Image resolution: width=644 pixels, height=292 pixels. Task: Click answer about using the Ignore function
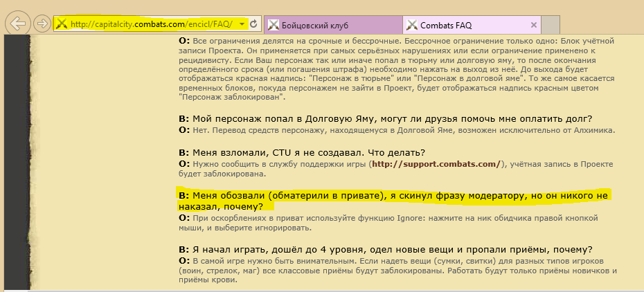pyautogui.click(x=388, y=223)
